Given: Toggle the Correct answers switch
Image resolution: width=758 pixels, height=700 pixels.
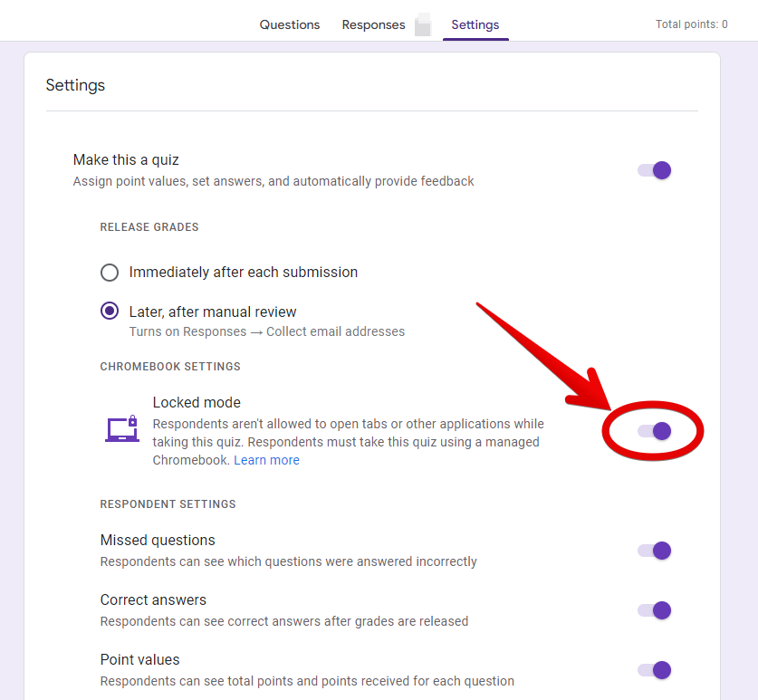Looking at the screenshot, I should [655, 610].
